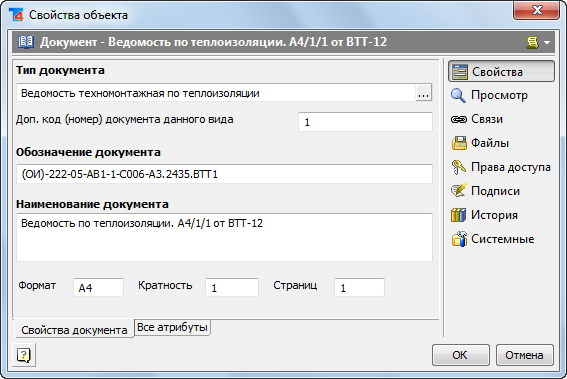Click the Кратность input field
This screenshot has height=379, width=567.
[232, 288]
